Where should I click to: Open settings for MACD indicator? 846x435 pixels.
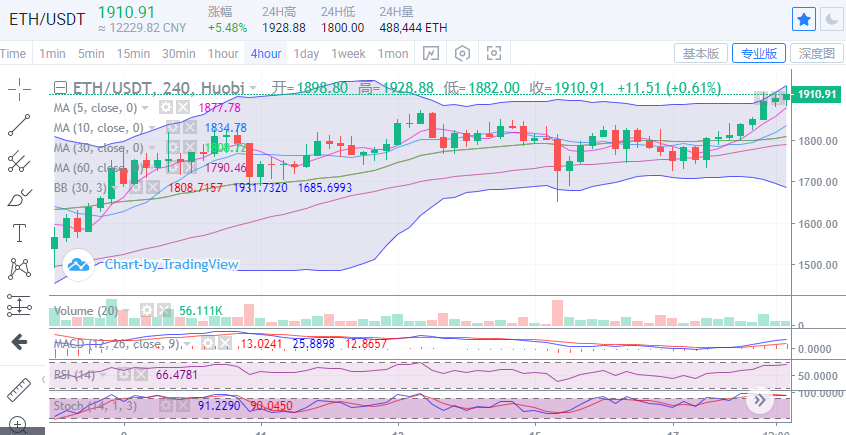tap(208, 344)
